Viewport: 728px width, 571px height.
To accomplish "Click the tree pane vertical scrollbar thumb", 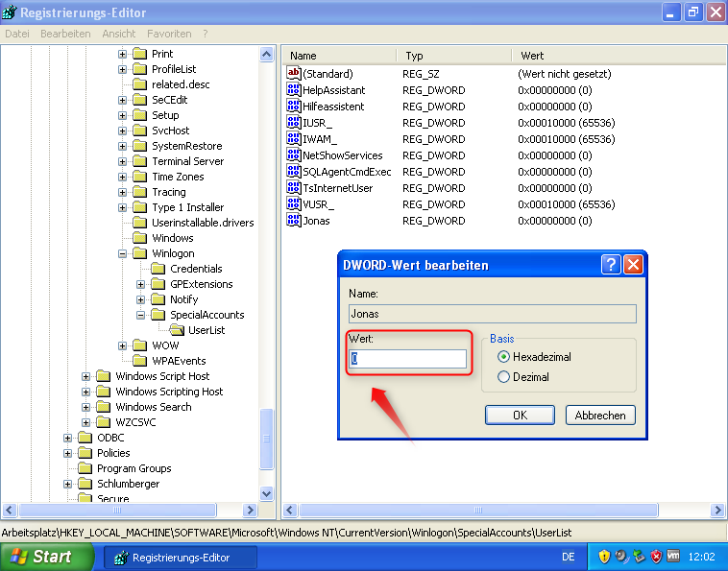I will (x=266, y=440).
